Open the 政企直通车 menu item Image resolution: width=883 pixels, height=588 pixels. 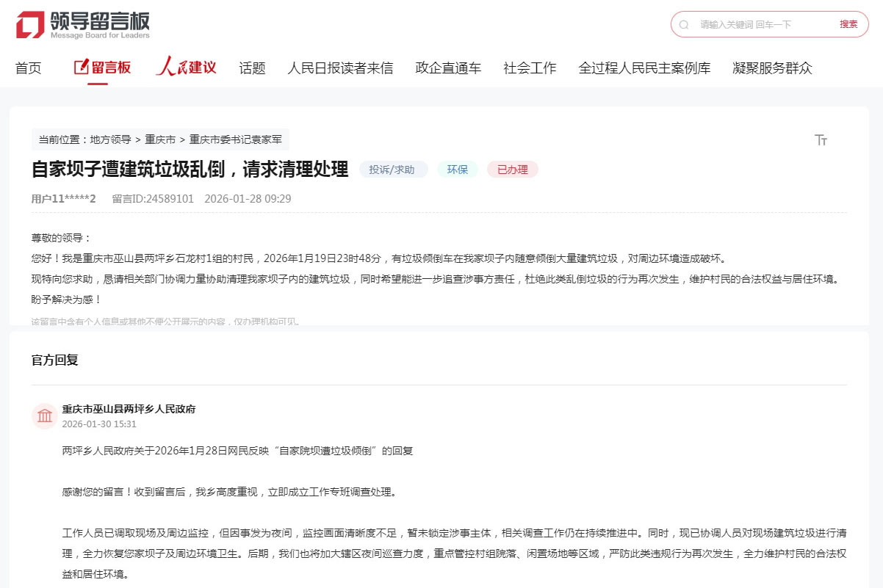448,68
